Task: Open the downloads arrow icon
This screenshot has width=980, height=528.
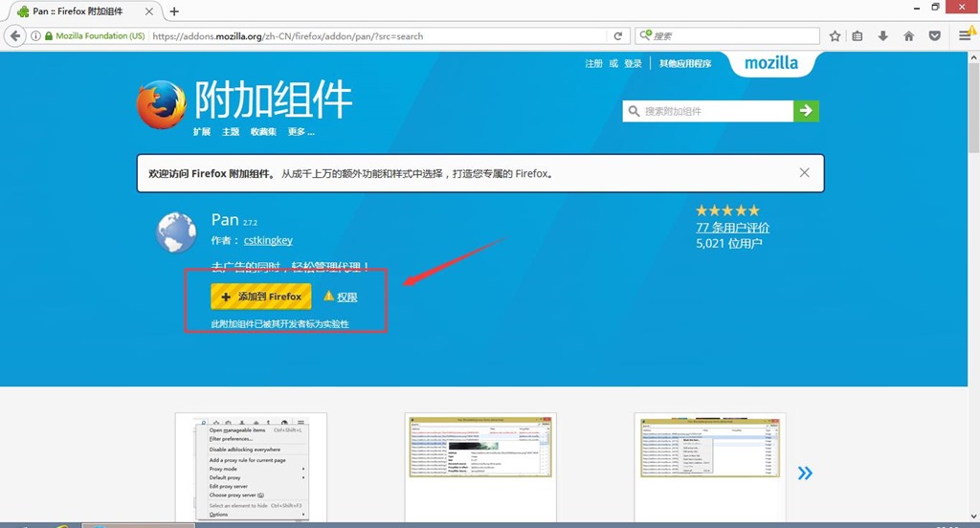Action: point(882,36)
